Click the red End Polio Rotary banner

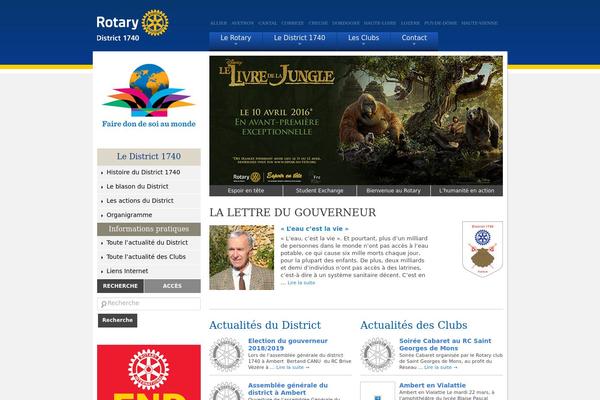pos(149,372)
